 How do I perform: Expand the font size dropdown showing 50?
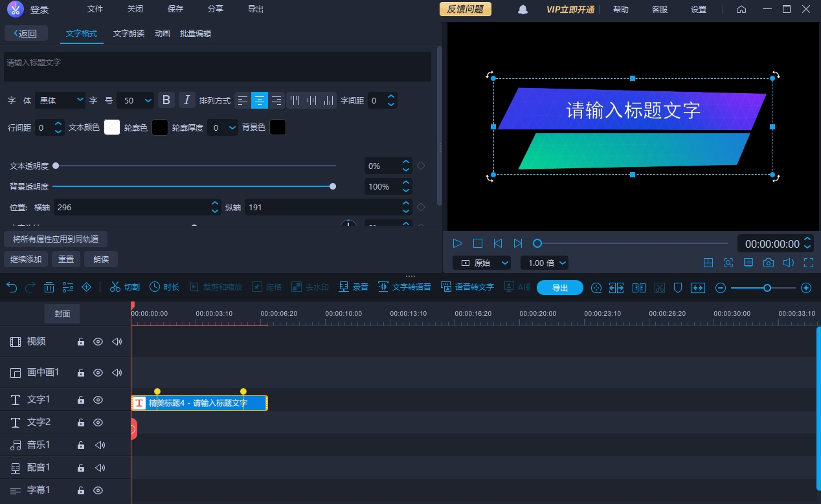[x=137, y=100]
